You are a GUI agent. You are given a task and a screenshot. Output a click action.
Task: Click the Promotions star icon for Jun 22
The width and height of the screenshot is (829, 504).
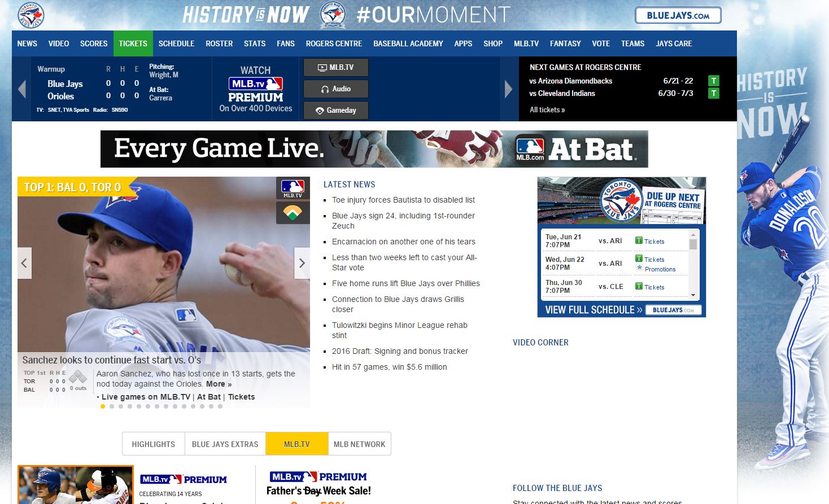click(639, 268)
